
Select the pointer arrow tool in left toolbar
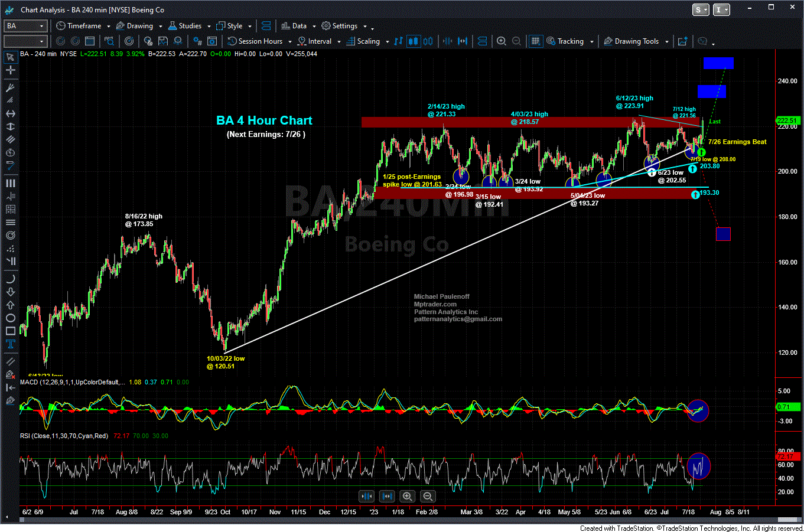(10, 57)
